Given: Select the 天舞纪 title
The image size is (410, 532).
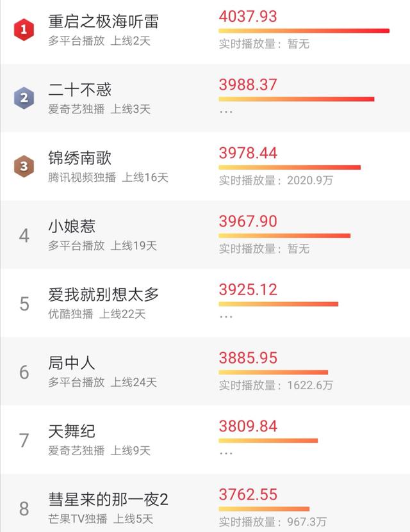Looking at the screenshot, I should [x=72, y=431].
